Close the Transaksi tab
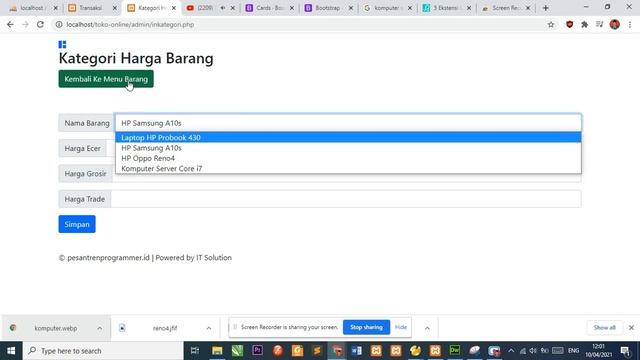This screenshot has height=360, width=640. (x=114, y=8)
